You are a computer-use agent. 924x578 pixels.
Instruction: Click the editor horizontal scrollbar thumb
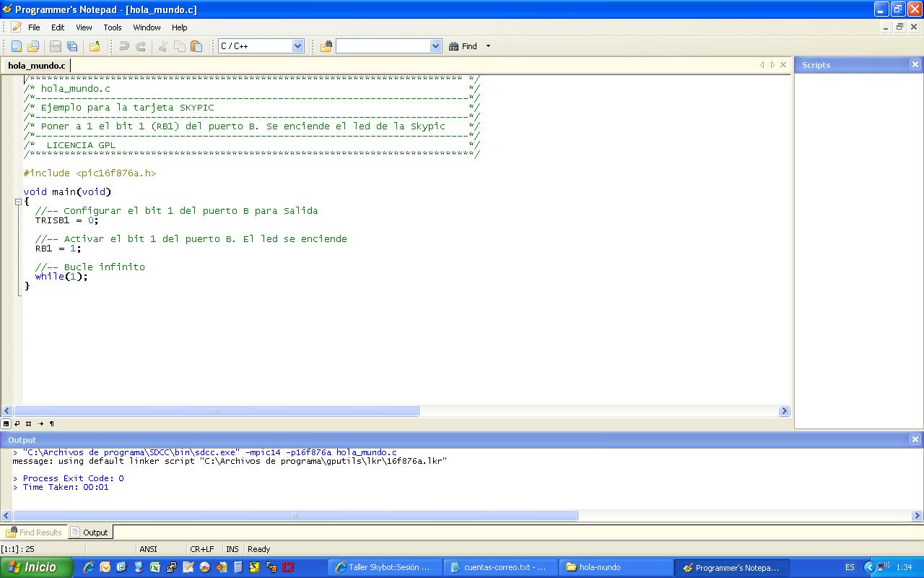[216, 411]
